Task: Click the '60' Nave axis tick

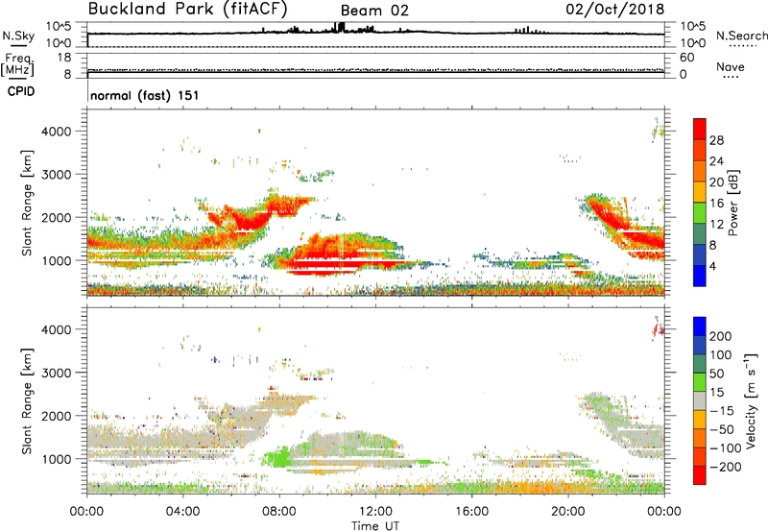Action: coord(686,58)
